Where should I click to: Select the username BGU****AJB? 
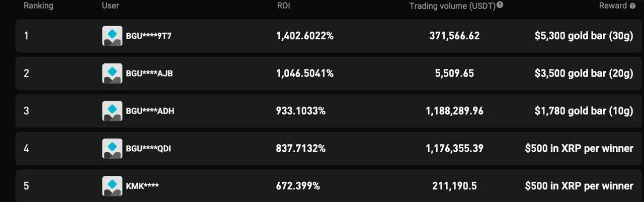(149, 73)
